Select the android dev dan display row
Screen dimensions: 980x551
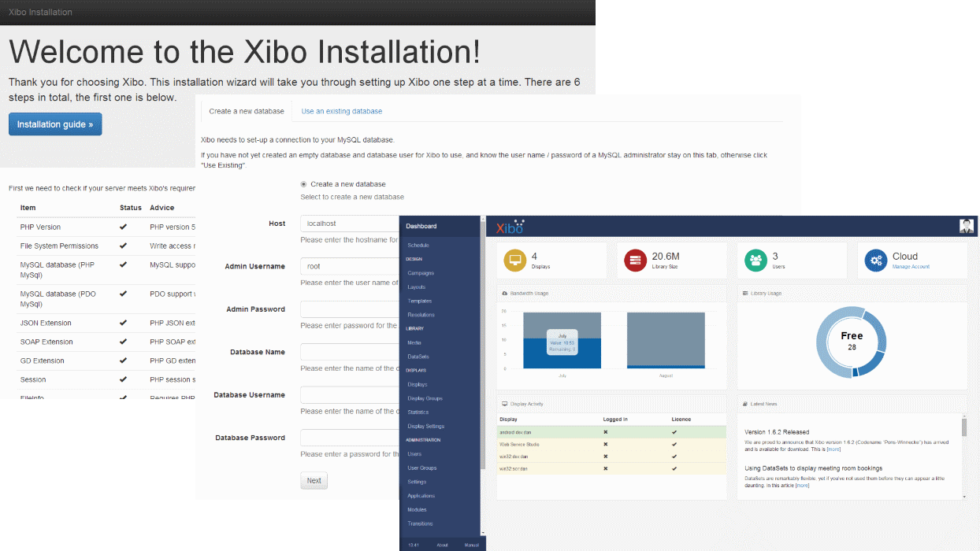pos(611,432)
